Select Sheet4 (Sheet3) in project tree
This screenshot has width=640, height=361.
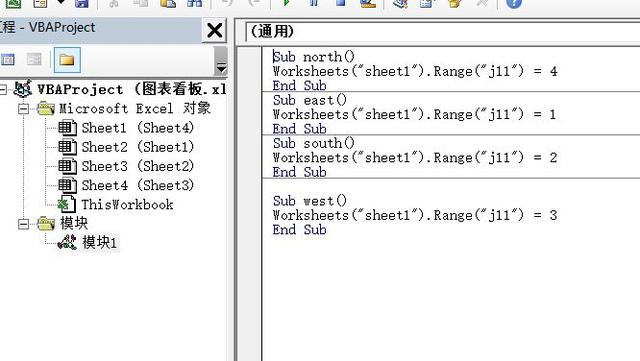pos(138,185)
